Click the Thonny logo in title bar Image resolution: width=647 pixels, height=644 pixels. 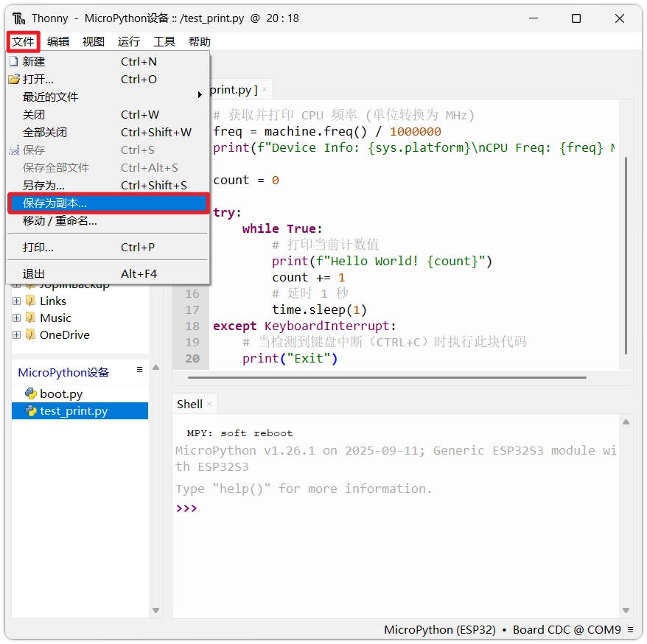(x=18, y=18)
